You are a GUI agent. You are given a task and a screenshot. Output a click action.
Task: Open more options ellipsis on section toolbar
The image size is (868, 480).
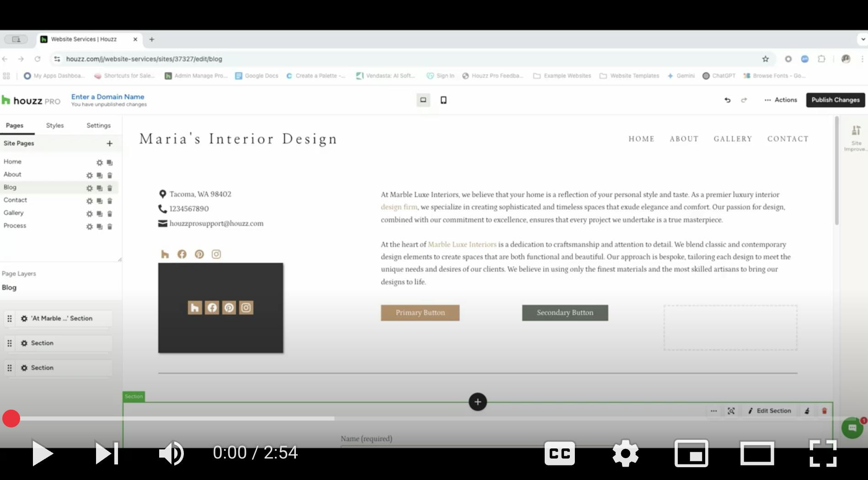(x=713, y=411)
